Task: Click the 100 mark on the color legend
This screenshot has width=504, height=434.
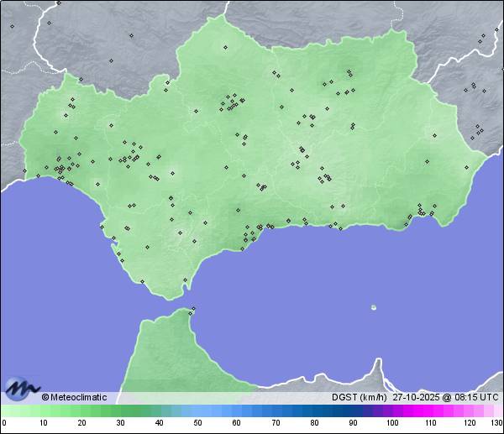Action: coord(391,423)
